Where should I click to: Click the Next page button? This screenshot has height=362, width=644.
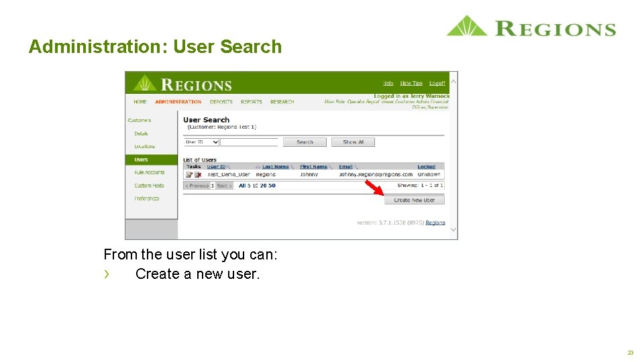(224, 186)
